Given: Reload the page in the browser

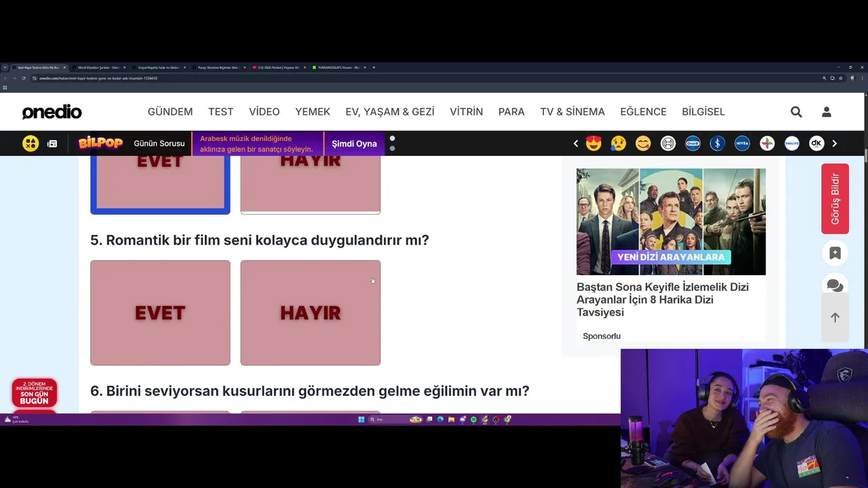Looking at the screenshot, I should coord(24,78).
